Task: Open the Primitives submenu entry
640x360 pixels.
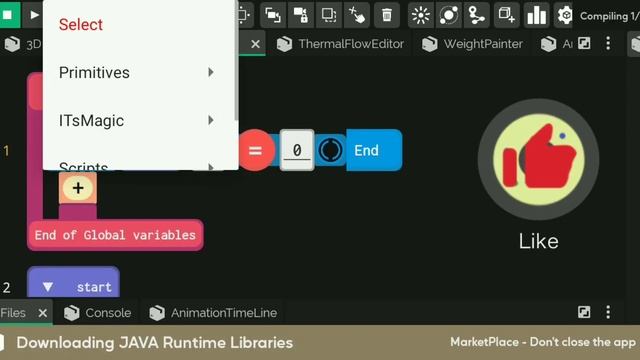Action: tap(138, 73)
